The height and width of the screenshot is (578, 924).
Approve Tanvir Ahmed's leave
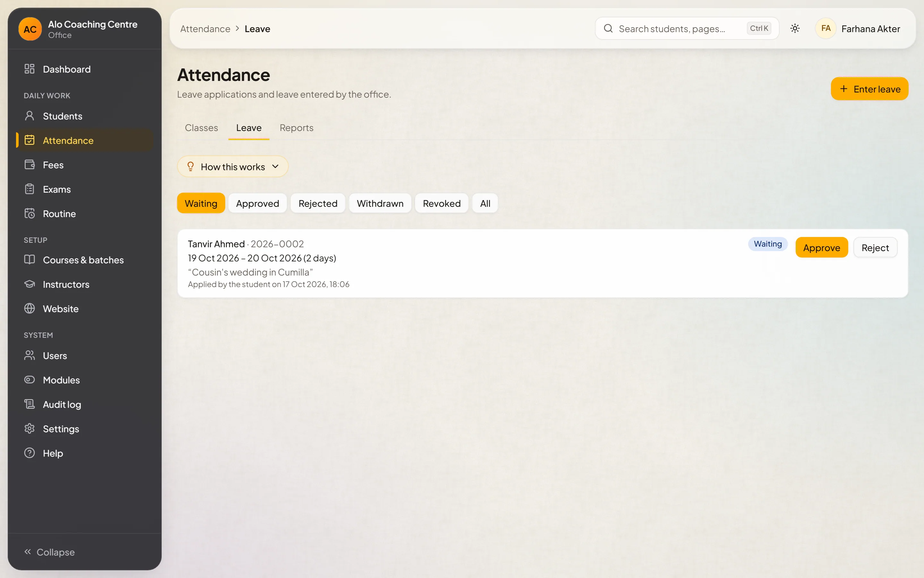tap(822, 247)
